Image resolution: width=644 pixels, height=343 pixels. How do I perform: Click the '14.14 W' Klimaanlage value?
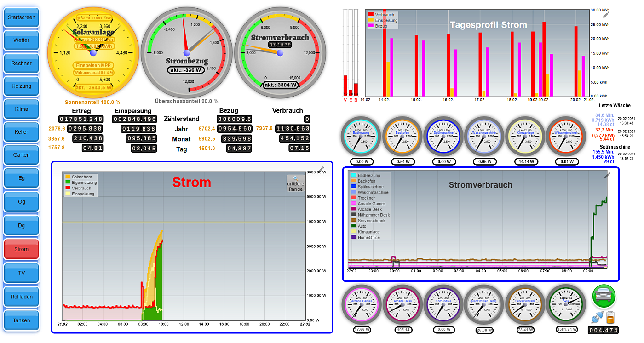pos(526,161)
